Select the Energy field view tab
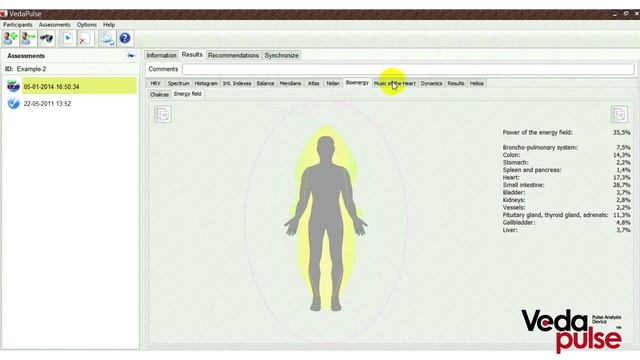This screenshot has height=360, width=640. tap(187, 94)
